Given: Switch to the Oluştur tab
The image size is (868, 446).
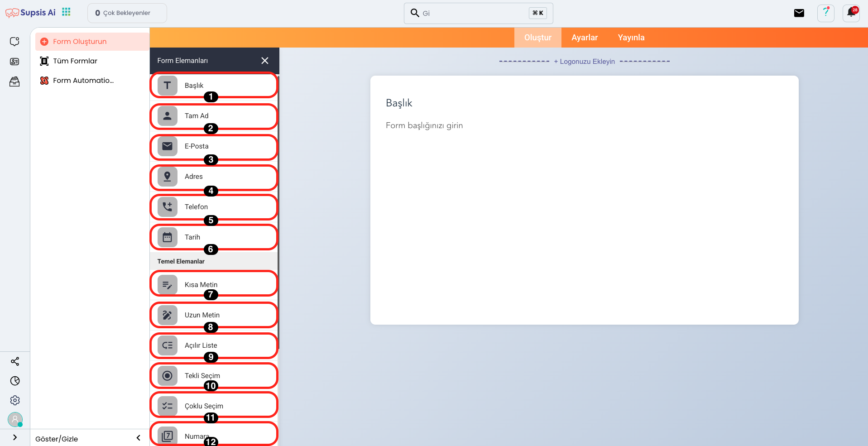Looking at the screenshot, I should tap(538, 38).
